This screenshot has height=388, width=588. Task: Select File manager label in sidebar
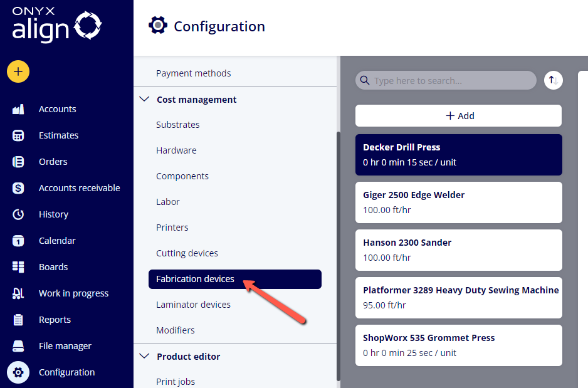[x=65, y=346]
